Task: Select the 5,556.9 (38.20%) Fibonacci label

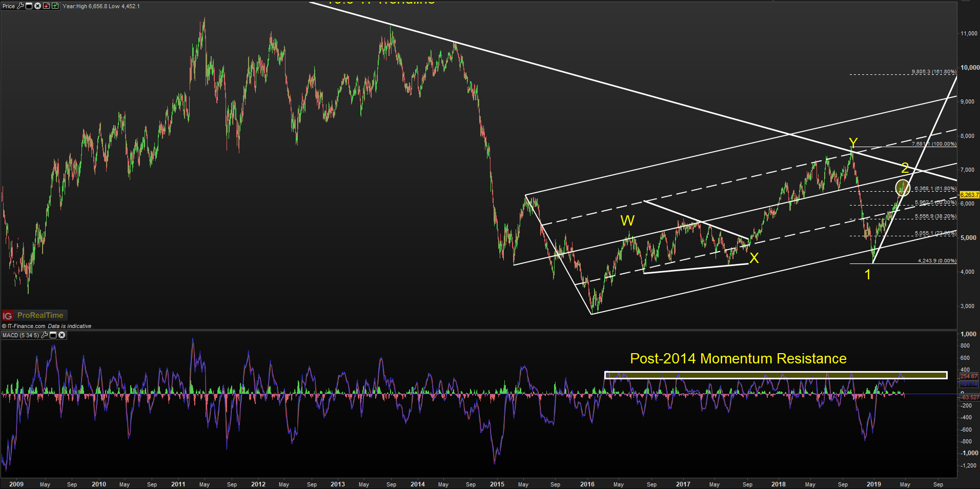Action: [935, 216]
